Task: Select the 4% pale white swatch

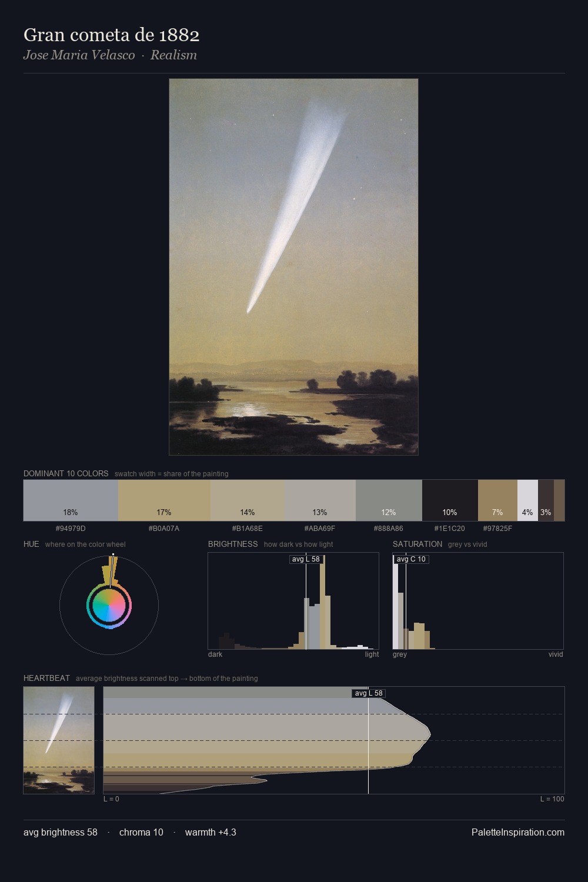Action: [x=527, y=500]
